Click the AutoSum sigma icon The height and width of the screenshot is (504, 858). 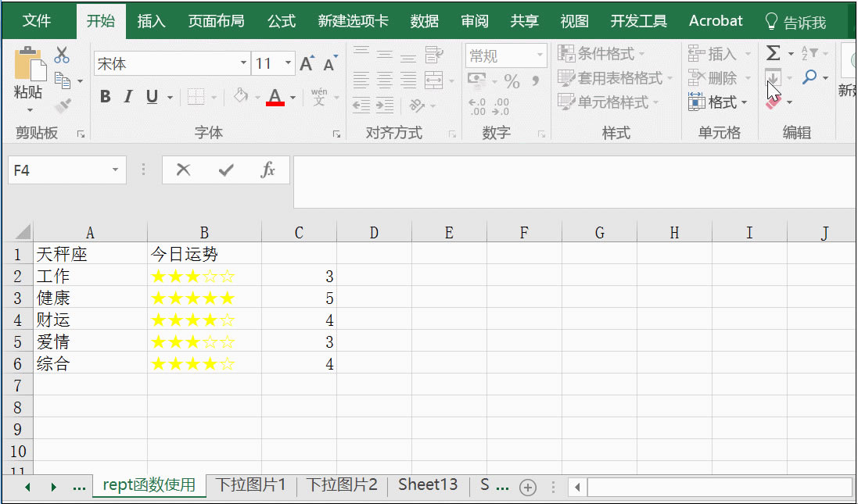(x=772, y=53)
